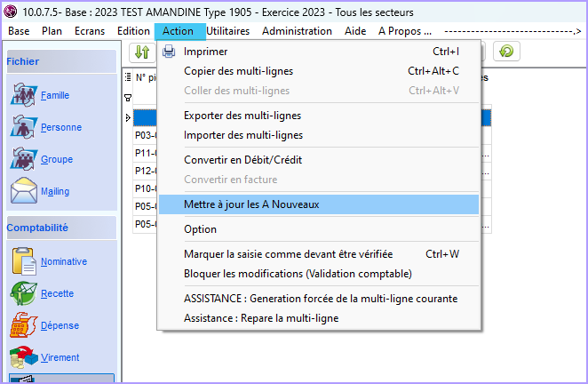Open the Nominative clipboard icon

(x=23, y=262)
